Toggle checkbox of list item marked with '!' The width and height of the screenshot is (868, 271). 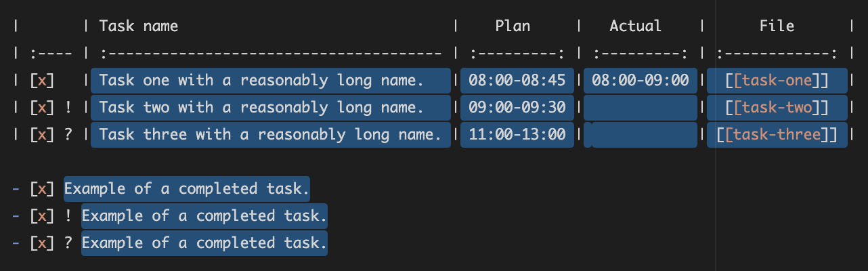point(42,216)
